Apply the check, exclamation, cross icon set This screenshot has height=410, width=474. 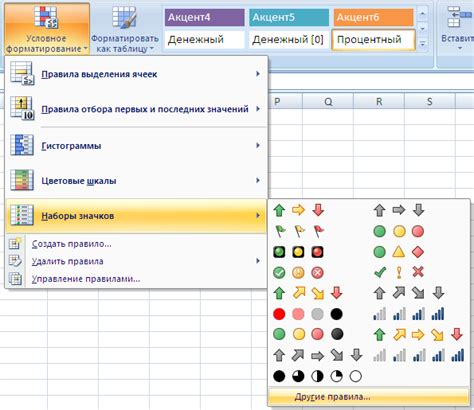pyautogui.click(x=399, y=272)
